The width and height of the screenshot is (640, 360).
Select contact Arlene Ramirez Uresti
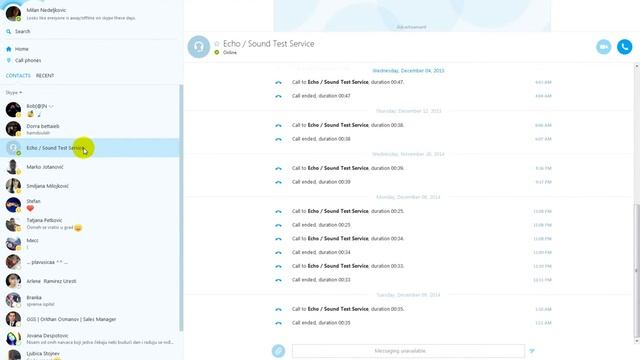click(x=89, y=281)
